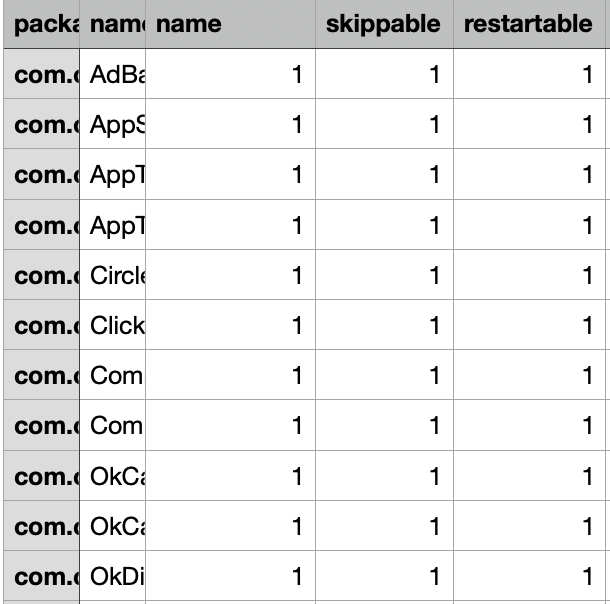This screenshot has height=604, width=610.
Task: Click the wide name column header
Action: [230, 24]
